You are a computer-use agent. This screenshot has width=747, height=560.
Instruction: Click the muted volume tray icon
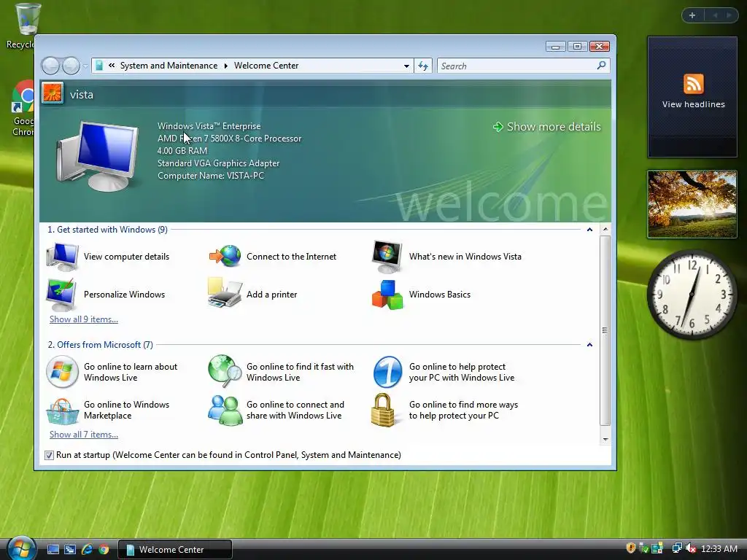(690, 548)
